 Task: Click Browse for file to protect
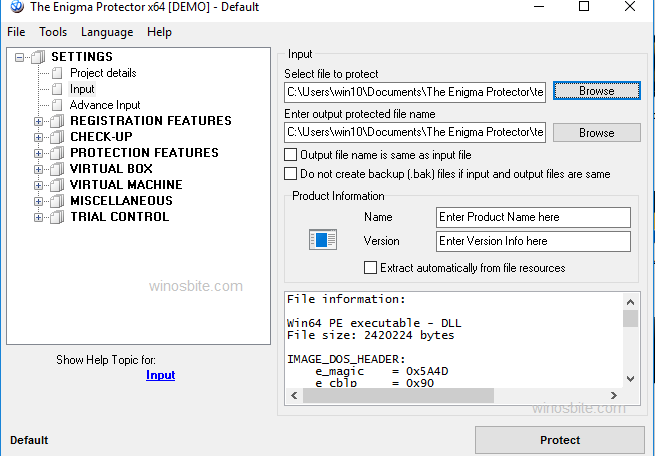coord(597,91)
